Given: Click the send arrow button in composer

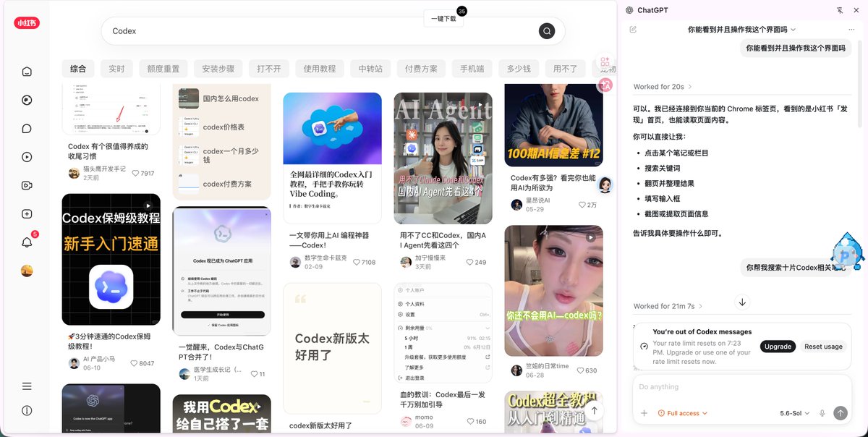Looking at the screenshot, I should click(840, 413).
